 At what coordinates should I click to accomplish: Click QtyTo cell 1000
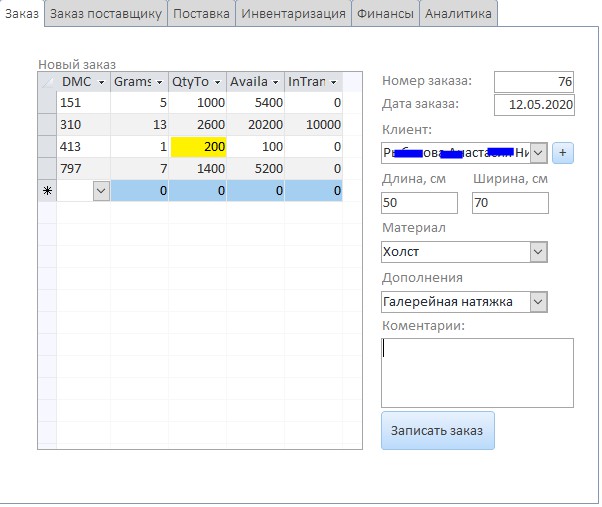pyautogui.click(x=198, y=102)
